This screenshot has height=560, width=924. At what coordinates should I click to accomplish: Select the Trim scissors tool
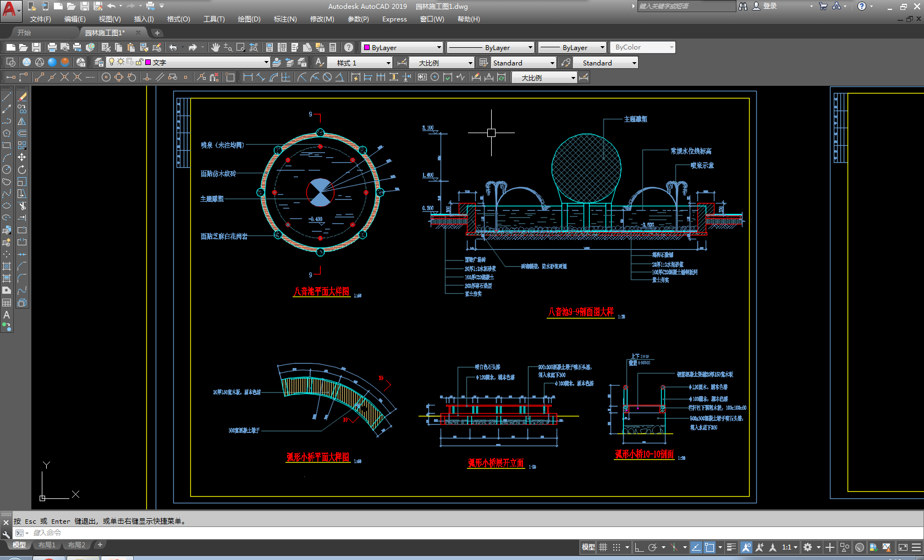[22, 206]
